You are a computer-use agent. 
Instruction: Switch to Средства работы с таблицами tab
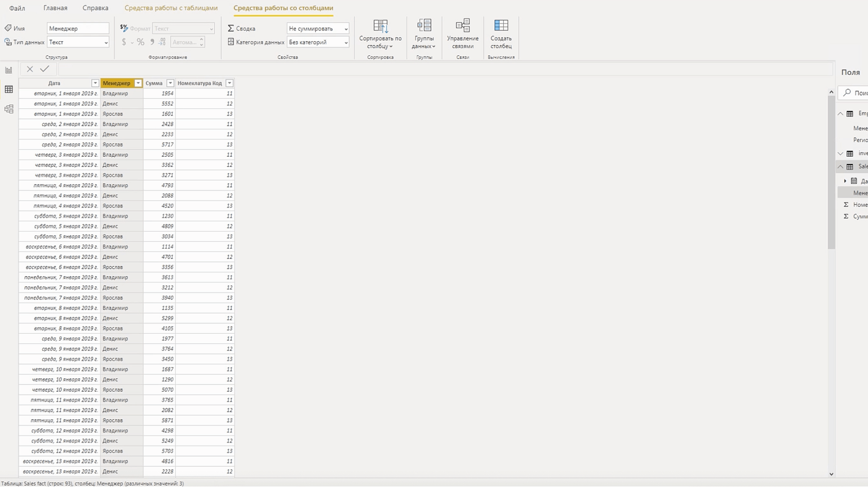click(x=171, y=8)
